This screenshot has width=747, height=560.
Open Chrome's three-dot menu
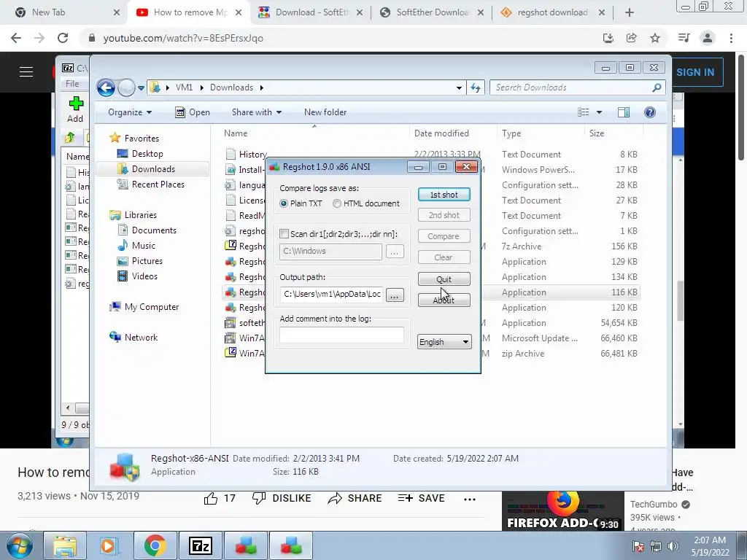point(731,38)
